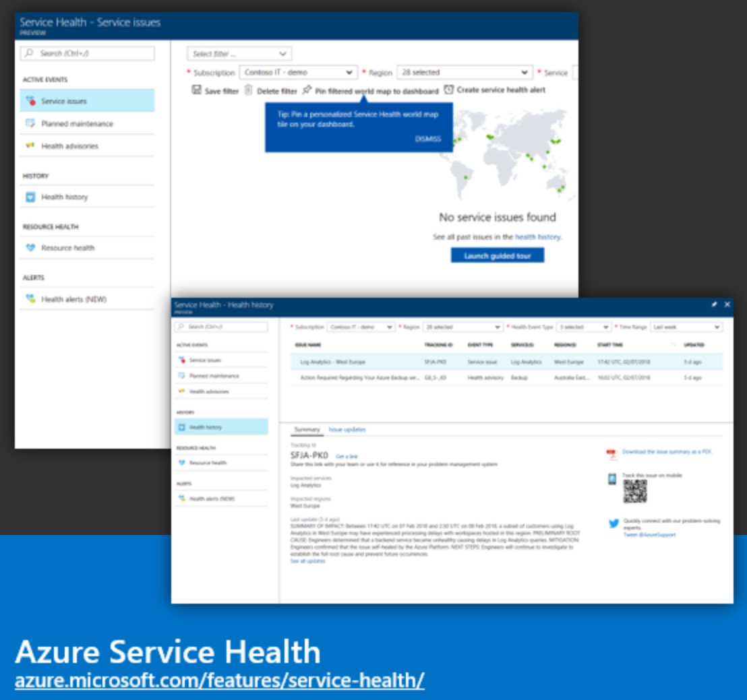The image size is (747, 700).
Task: Expand the Time Range dropdown showing Last week
Action: (x=686, y=327)
